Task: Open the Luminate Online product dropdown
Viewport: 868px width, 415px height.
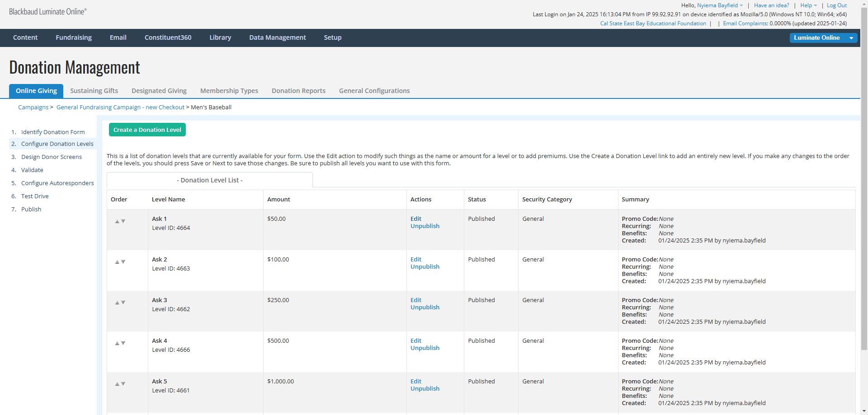Action: click(823, 38)
